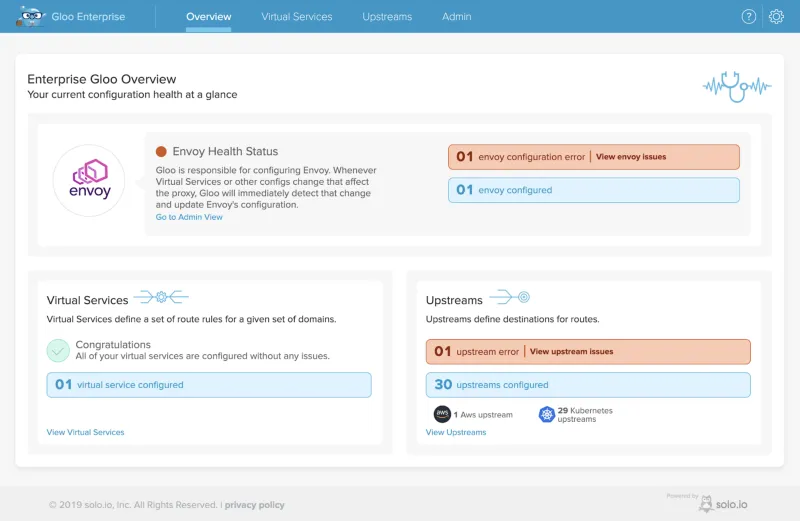Click the Virtual Services card heading
800x521 pixels.
click(x=87, y=300)
